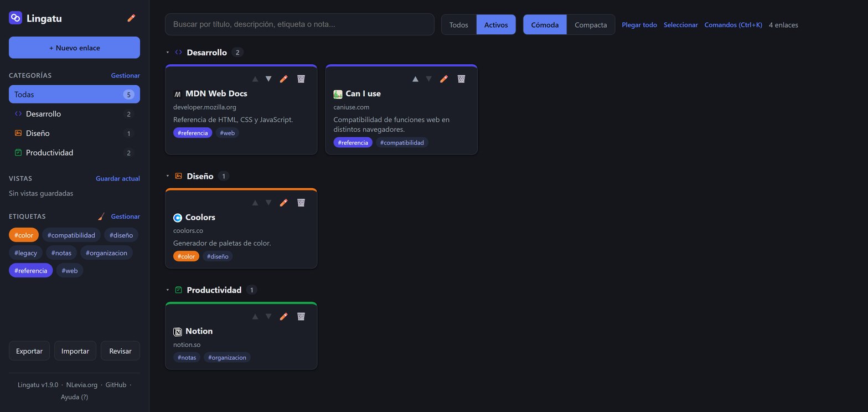Image resolution: width=868 pixels, height=412 pixels.
Task: Click the Coolors favicon
Action: point(178,218)
